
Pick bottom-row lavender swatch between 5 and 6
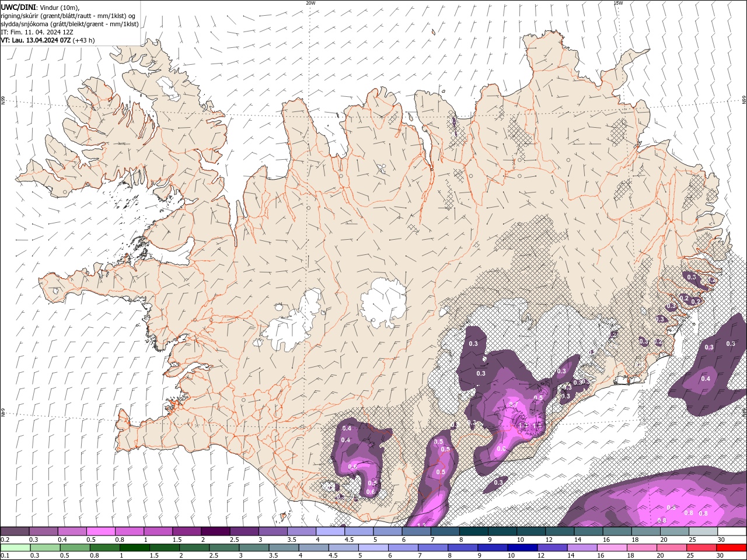click(x=373, y=548)
